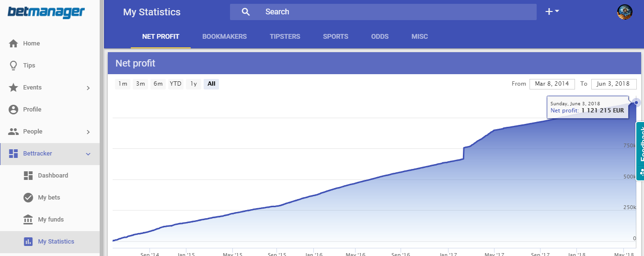Click the Search input box
The image size is (644, 256).
[x=383, y=12]
